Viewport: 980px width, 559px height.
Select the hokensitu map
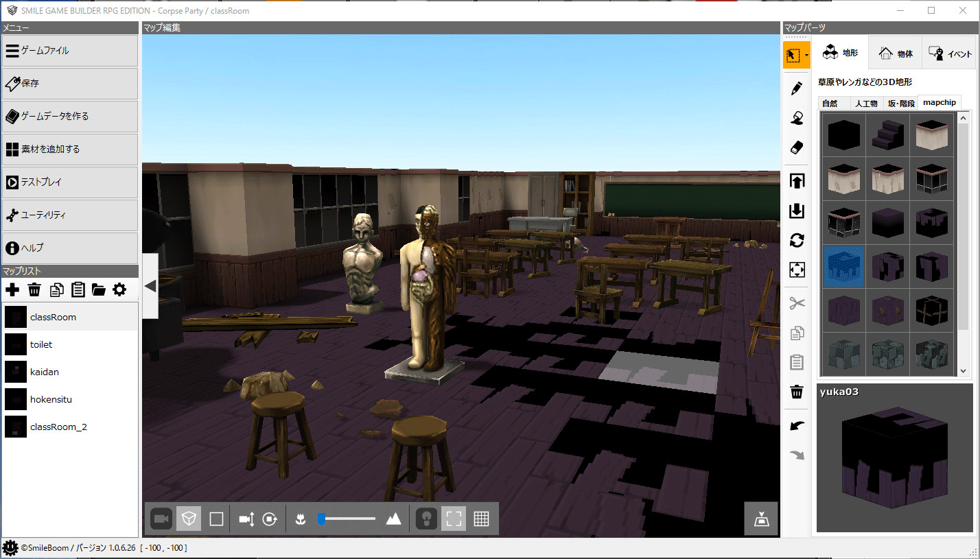[x=70, y=399]
